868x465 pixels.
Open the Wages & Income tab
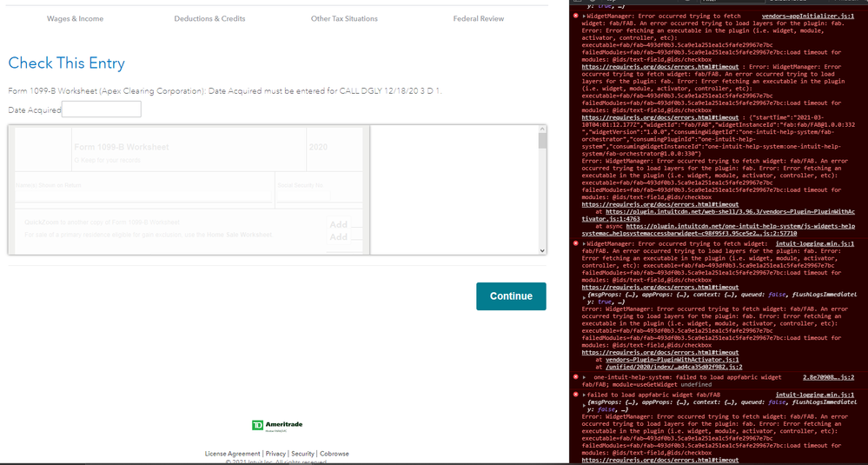point(76,19)
